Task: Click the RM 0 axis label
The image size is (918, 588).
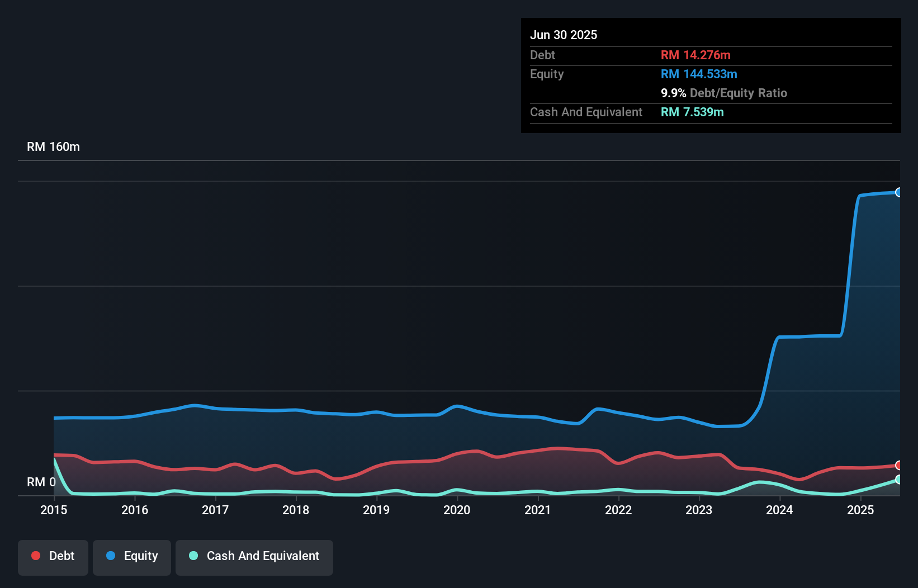Action: 41,482
